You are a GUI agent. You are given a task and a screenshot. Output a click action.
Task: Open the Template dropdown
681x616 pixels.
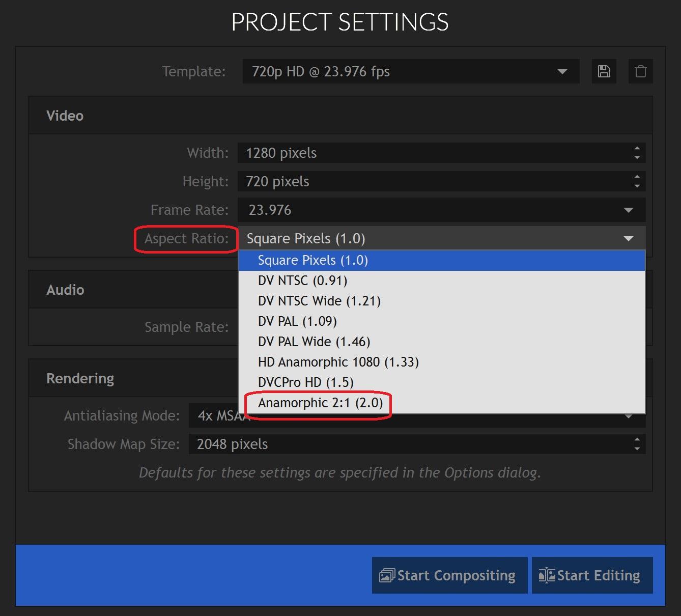point(410,71)
